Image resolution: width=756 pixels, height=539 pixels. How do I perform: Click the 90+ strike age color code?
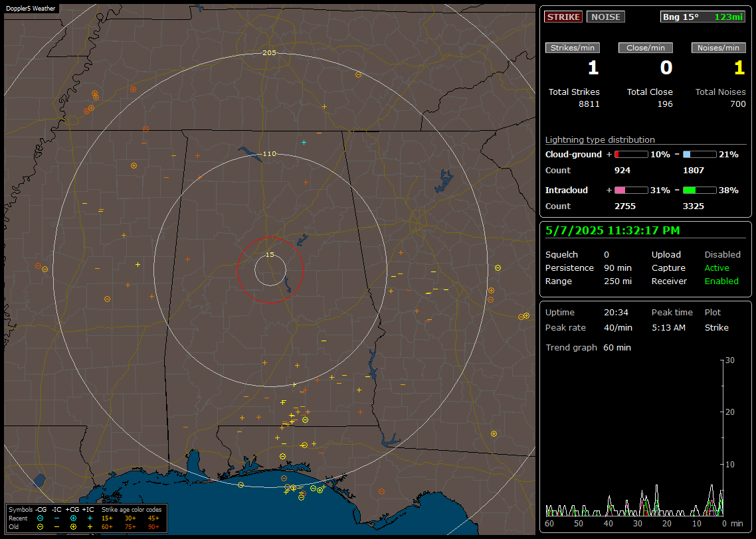coord(153,527)
